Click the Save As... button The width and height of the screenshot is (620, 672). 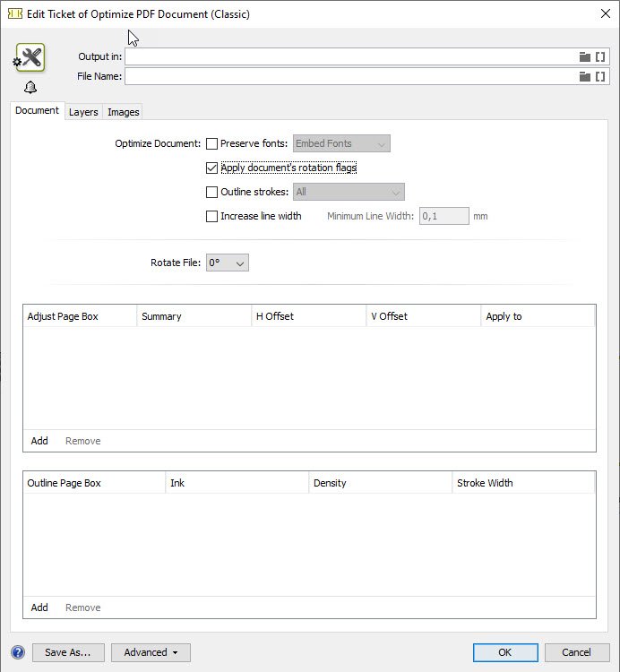click(68, 652)
